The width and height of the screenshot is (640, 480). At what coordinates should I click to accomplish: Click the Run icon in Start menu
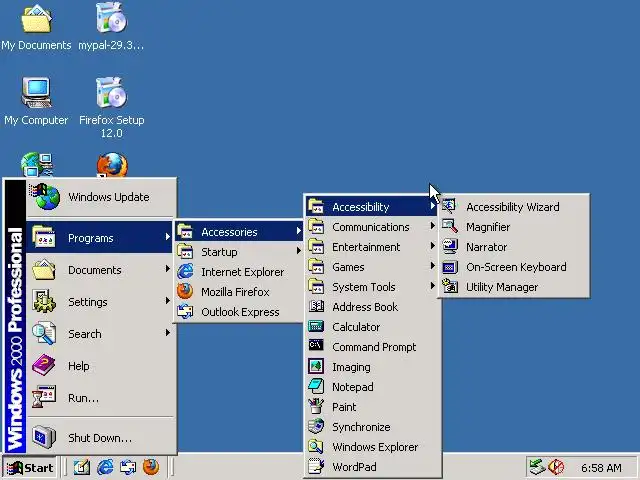click(x=44, y=397)
